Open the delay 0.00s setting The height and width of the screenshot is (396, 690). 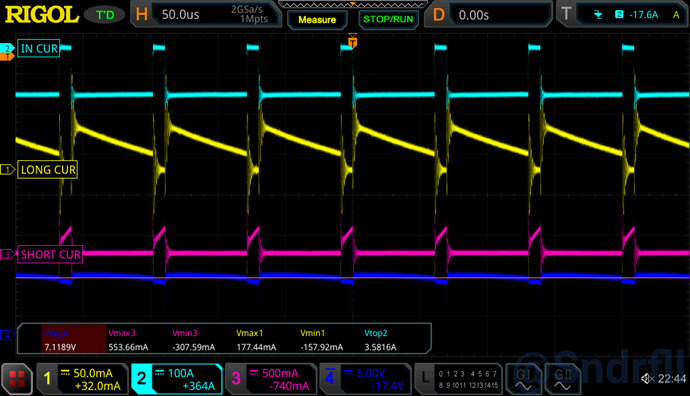[489, 15]
